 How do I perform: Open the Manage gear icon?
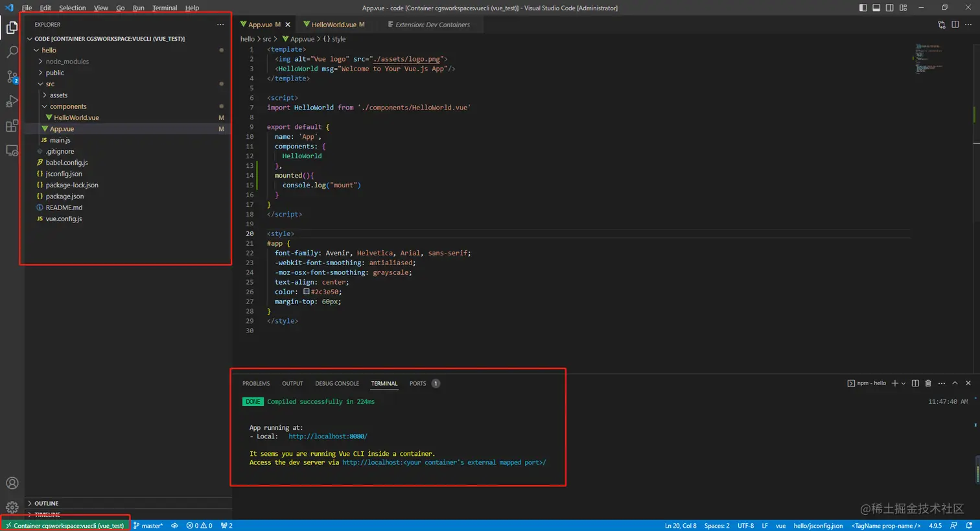click(x=12, y=507)
